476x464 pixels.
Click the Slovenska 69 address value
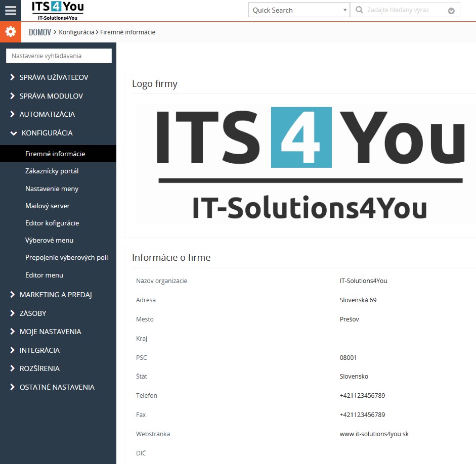coord(358,300)
